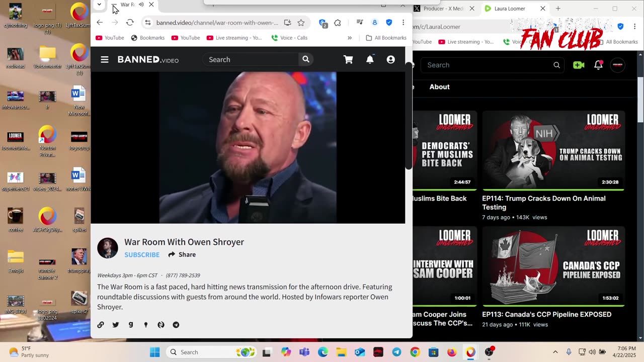Open All Bookmarks folder in front window

[x=386, y=38]
